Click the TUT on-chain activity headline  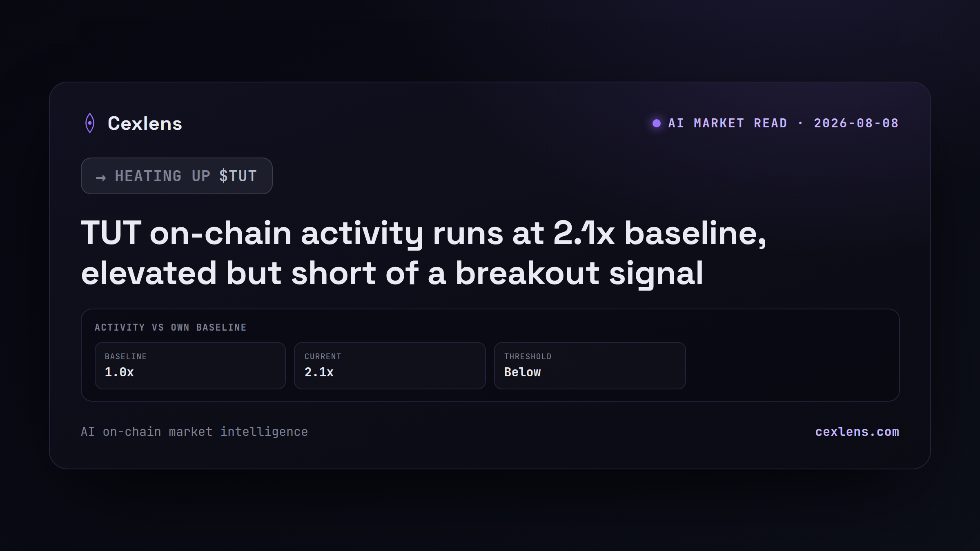[x=423, y=253]
